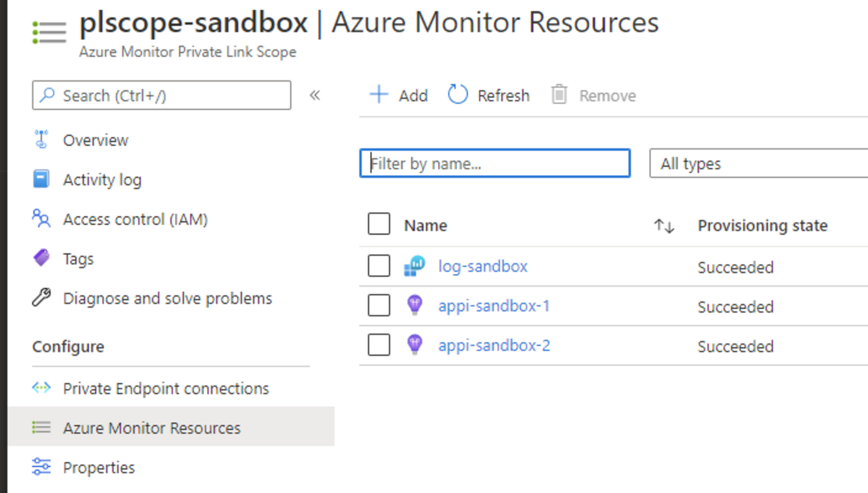Image resolution: width=868 pixels, height=493 pixels.
Task: Collapse the sidebar with double chevron
Action: [x=315, y=95]
